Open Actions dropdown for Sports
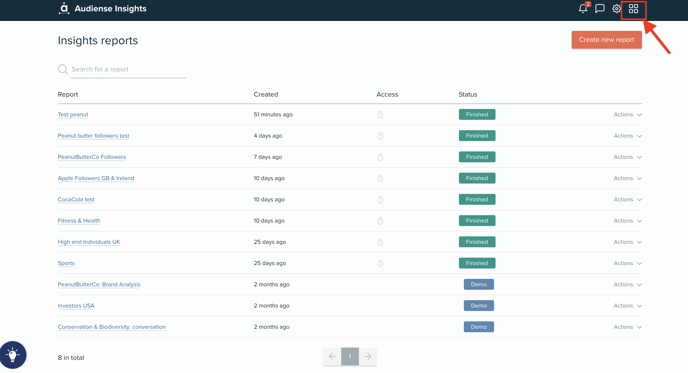The height and width of the screenshot is (373, 688). click(x=627, y=263)
